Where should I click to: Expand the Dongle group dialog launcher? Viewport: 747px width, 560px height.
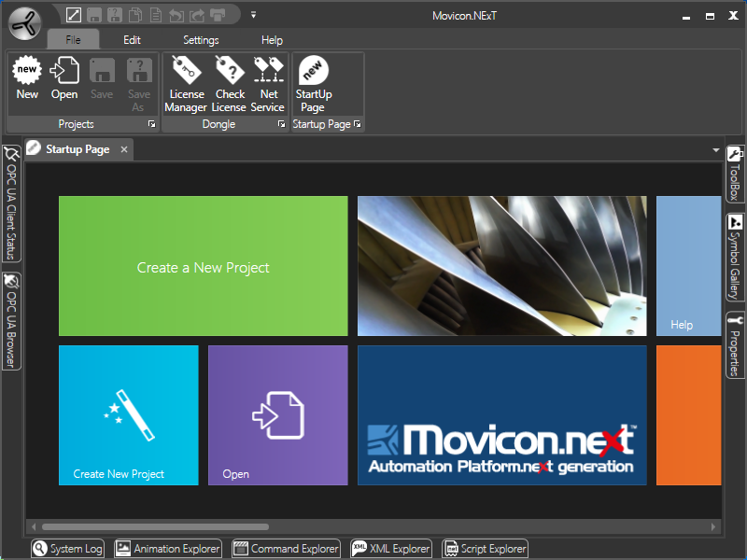click(282, 124)
